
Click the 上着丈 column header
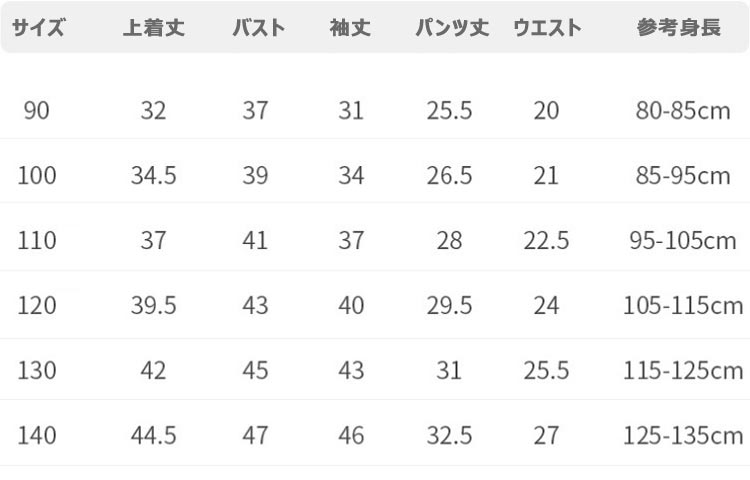click(x=154, y=28)
